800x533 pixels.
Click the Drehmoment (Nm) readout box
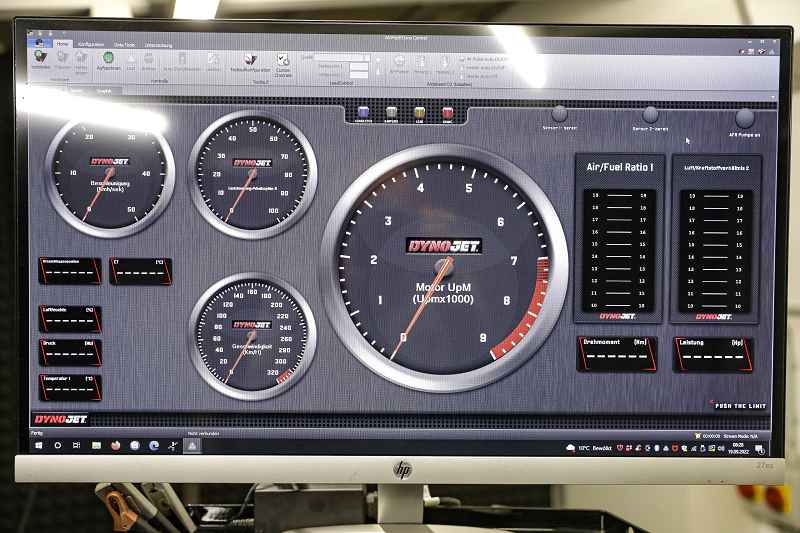(617, 353)
